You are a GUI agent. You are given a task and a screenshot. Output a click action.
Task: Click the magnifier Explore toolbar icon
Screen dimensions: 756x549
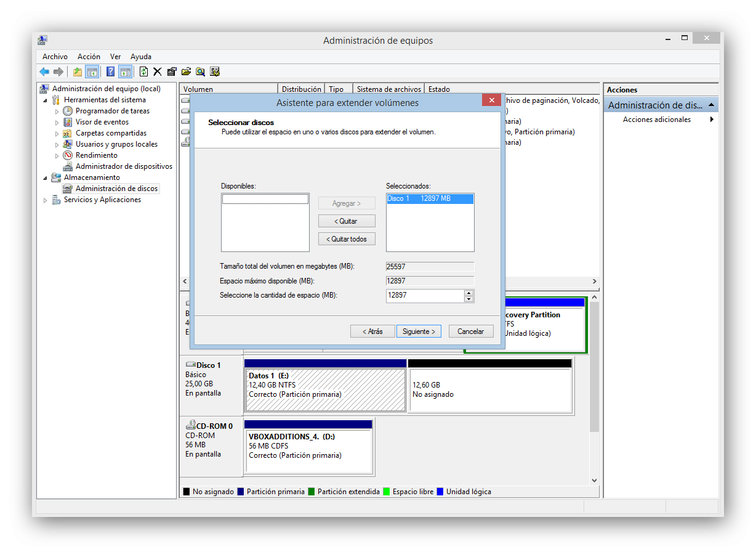point(200,71)
